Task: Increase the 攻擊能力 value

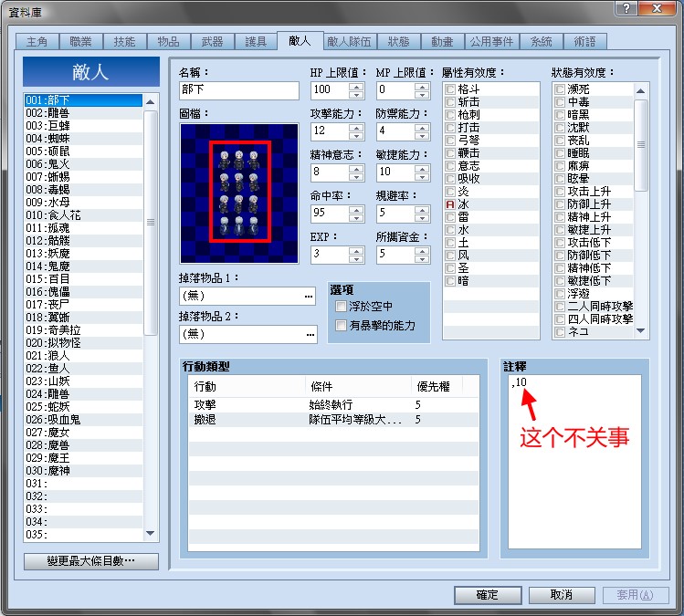Action: click(356, 127)
